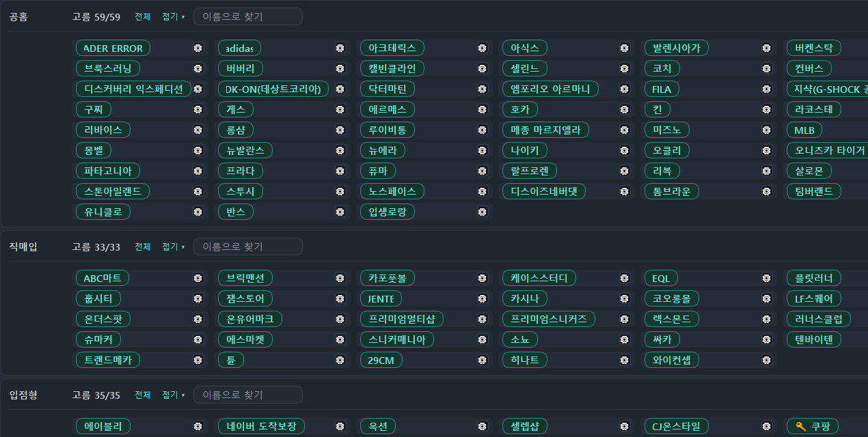The width and height of the screenshot is (868, 437).
Task: Click the 고름 33/33 count text
Action: 96,246
